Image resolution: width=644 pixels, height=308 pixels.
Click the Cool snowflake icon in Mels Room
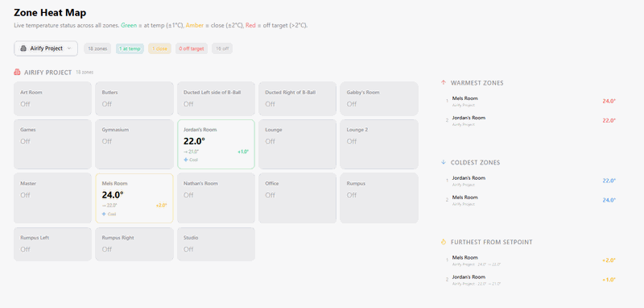(104, 214)
